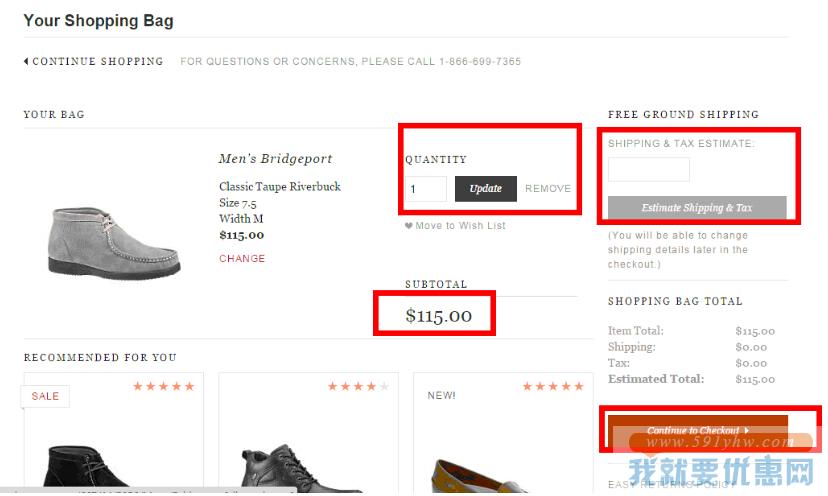Click the shipping & tax estimate zip field
This screenshot has height=496, width=828.
648,169
